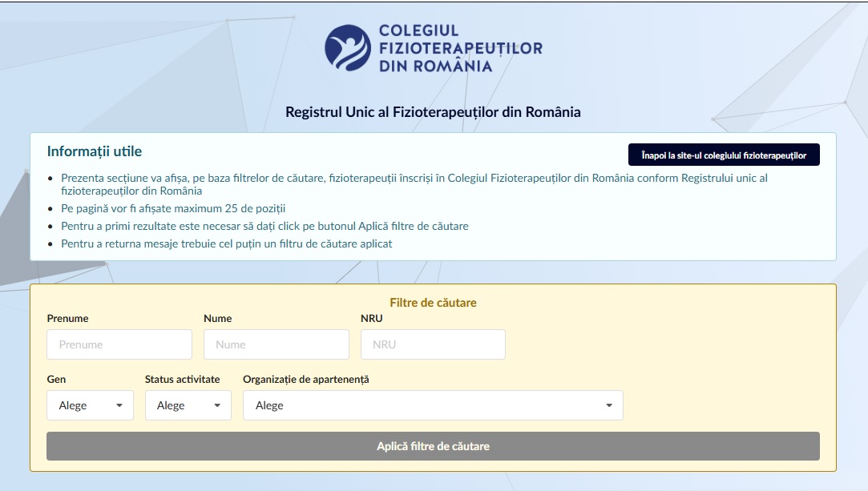This screenshot has width=868, height=491.
Task: Go back via Înapoi la site-ul colegiului button
Action: pos(724,155)
